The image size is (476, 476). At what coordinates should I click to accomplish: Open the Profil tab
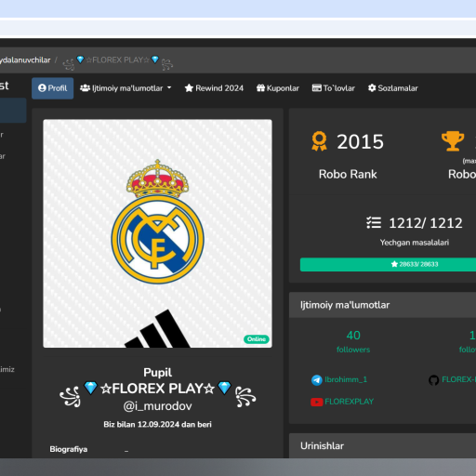coord(52,88)
